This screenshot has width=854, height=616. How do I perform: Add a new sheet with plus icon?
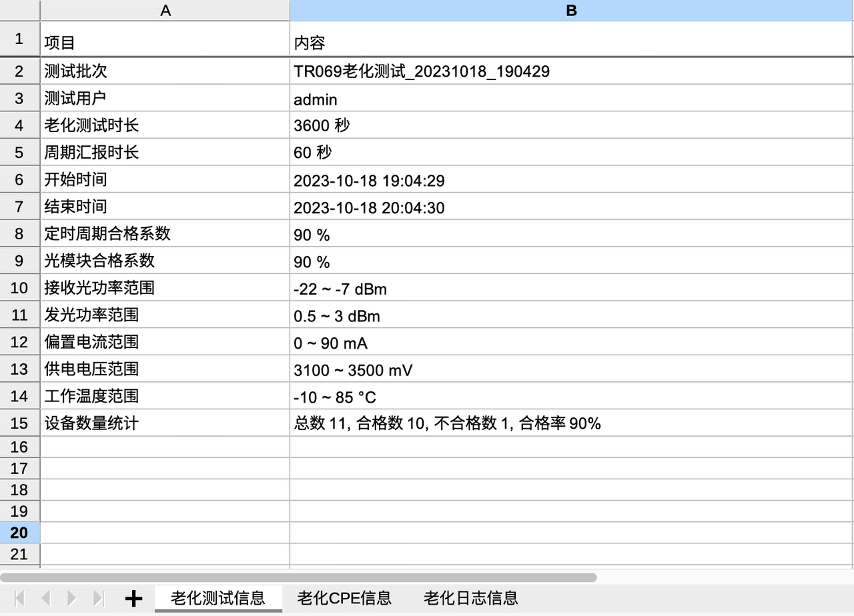134,599
